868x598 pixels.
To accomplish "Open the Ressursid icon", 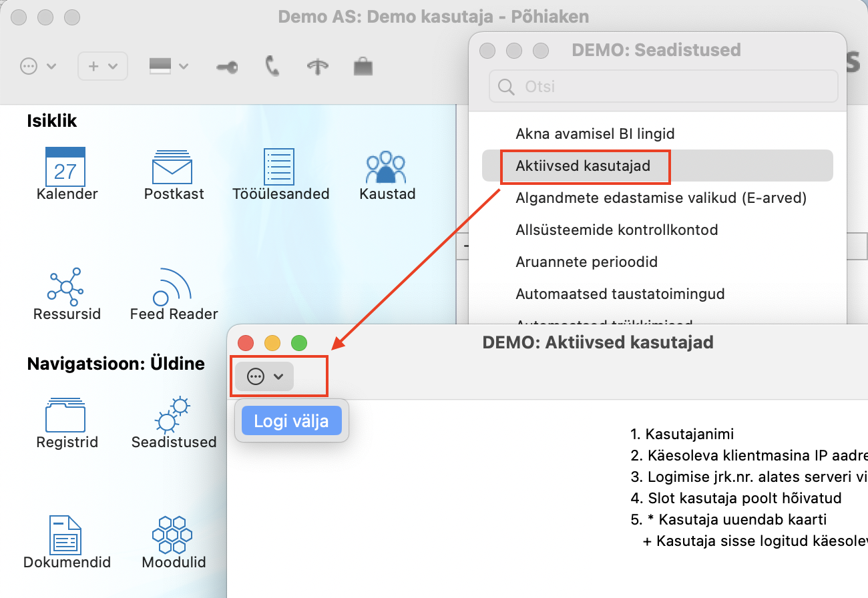I will pos(66,287).
